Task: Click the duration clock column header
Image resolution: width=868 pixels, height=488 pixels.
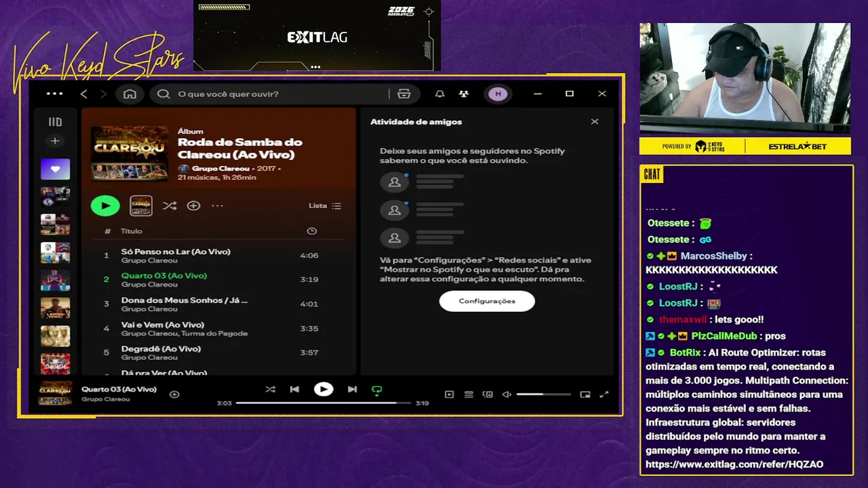Action: pyautogui.click(x=312, y=231)
